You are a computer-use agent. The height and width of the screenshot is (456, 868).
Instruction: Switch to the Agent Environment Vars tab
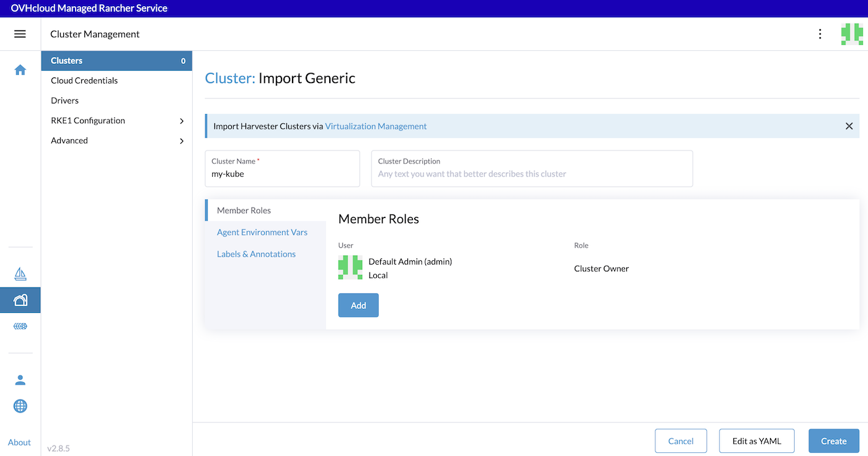pos(262,232)
